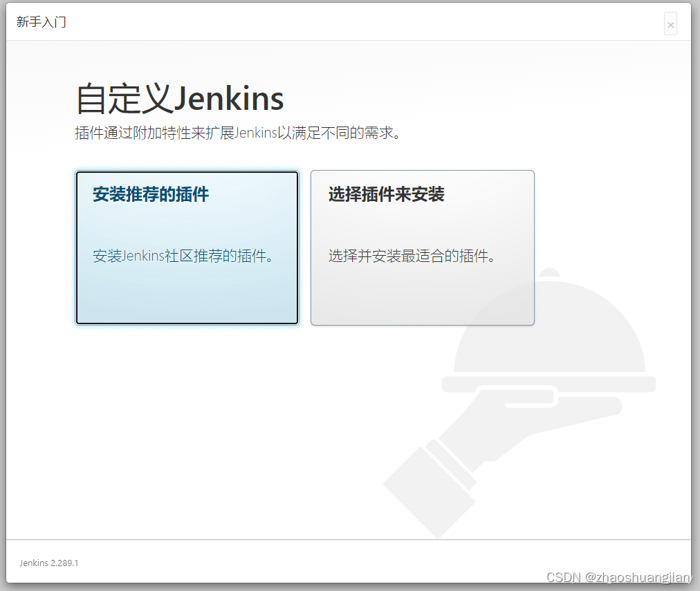The height and width of the screenshot is (591, 700).
Task: Click the 新手入门 dialog title
Action: 40,21
